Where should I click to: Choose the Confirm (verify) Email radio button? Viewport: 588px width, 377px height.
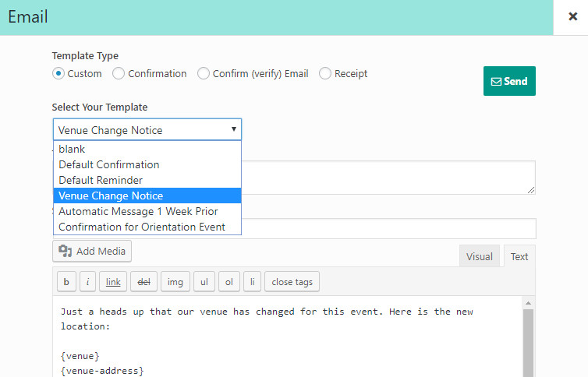204,73
